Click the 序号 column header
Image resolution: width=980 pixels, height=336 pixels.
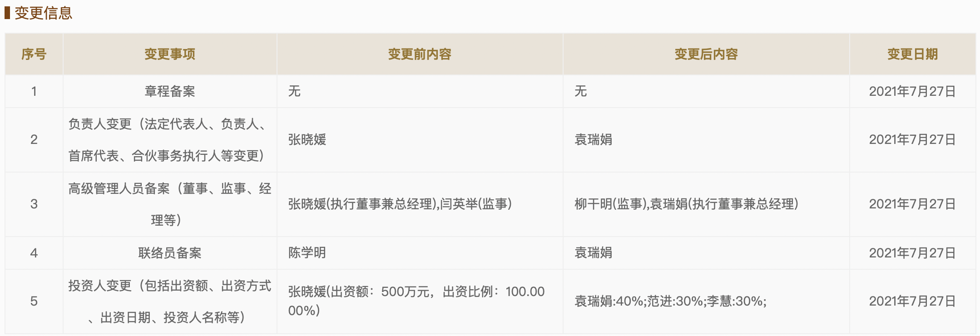point(34,54)
